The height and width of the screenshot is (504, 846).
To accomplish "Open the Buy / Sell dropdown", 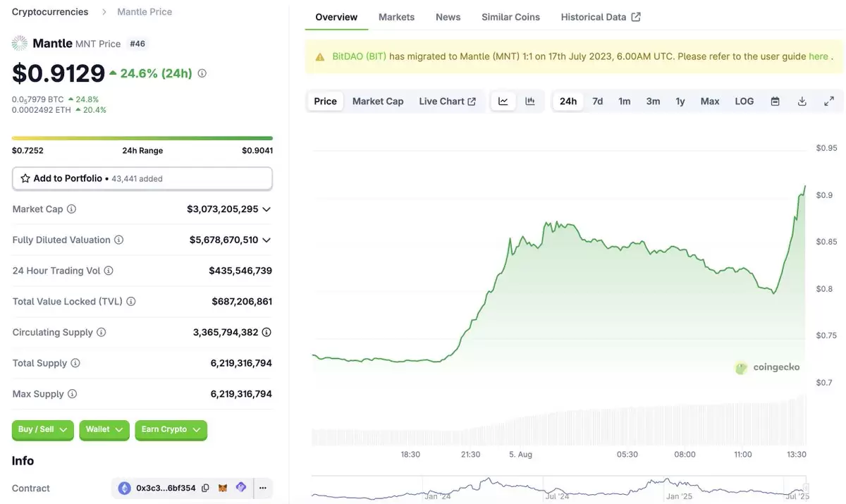I will coord(43,430).
